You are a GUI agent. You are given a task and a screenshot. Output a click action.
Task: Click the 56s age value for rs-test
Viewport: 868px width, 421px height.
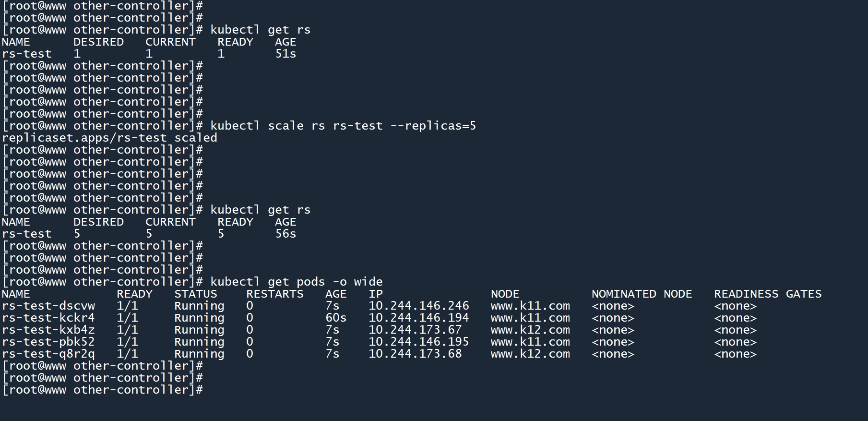point(285,234)
